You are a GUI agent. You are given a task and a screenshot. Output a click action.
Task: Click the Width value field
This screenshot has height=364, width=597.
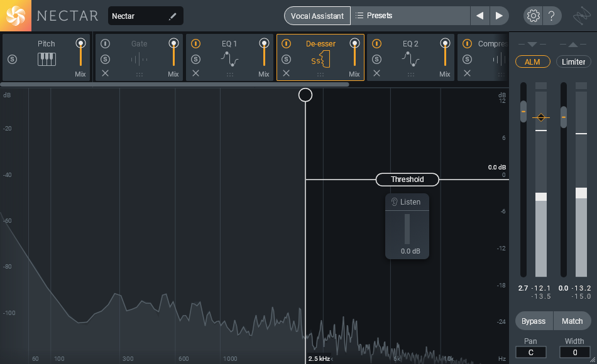pyautogui.click(x=575, y=353)
